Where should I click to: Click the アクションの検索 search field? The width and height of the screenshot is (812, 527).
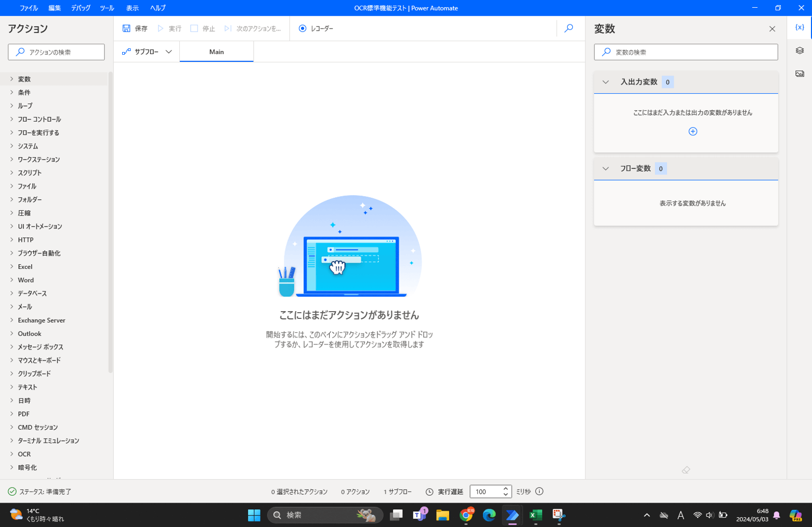[56, 52]
